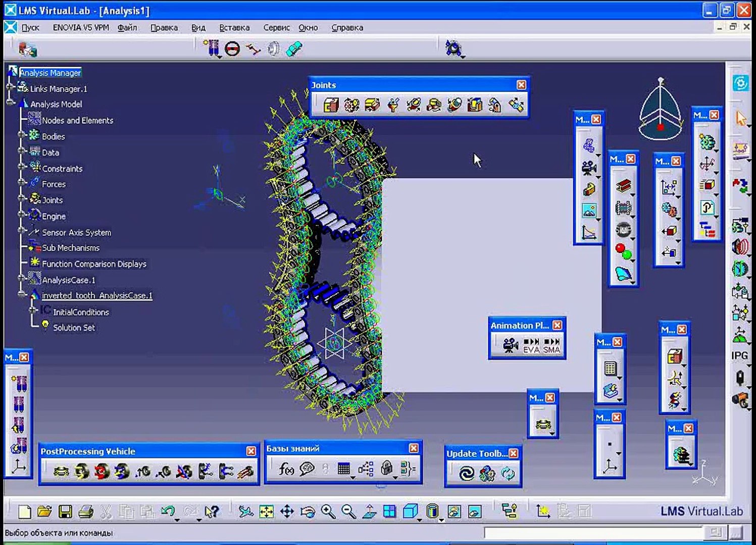Click the command input field in status bar

point(593,532)
